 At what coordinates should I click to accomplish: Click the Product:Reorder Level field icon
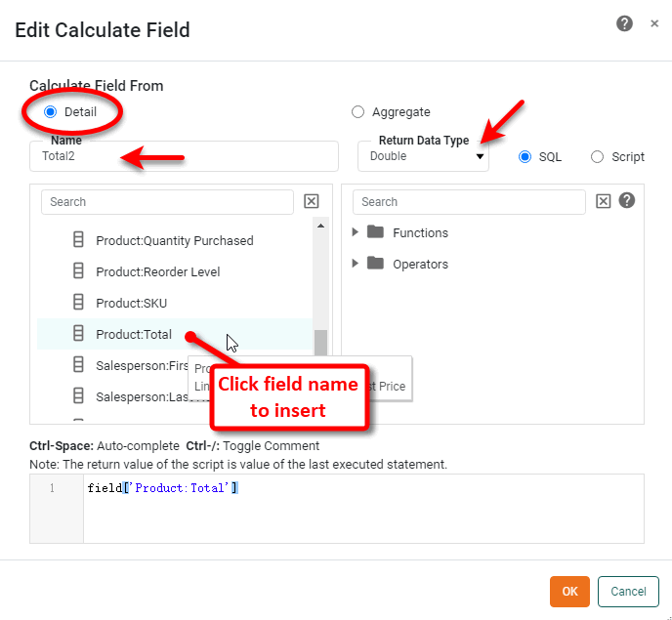(x=79, y=271)
